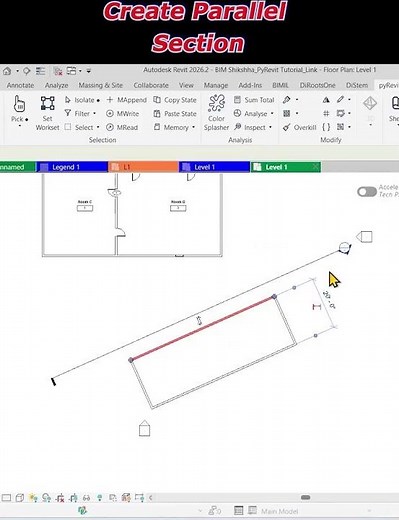Open the Switch Windows dropdown arrow

coord(80,71)
